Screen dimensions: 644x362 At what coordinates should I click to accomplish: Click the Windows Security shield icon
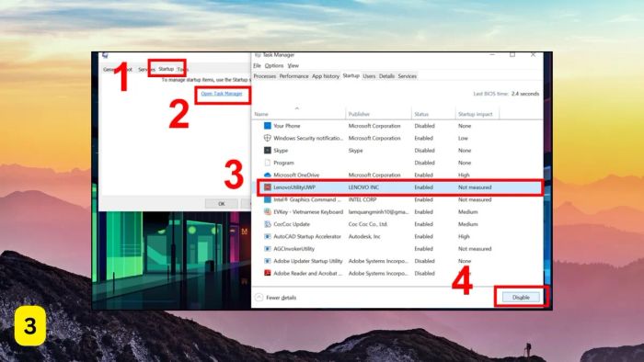tap(268, 138)
